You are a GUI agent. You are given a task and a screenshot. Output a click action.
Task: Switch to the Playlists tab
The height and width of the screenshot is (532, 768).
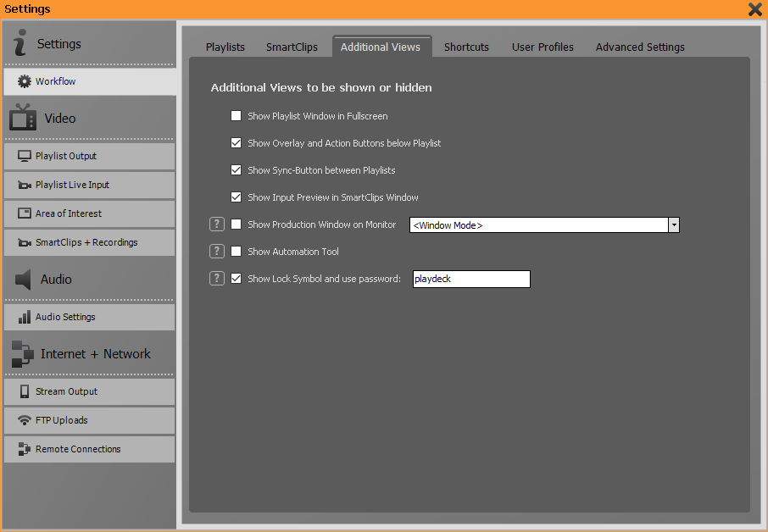[225, 47]
